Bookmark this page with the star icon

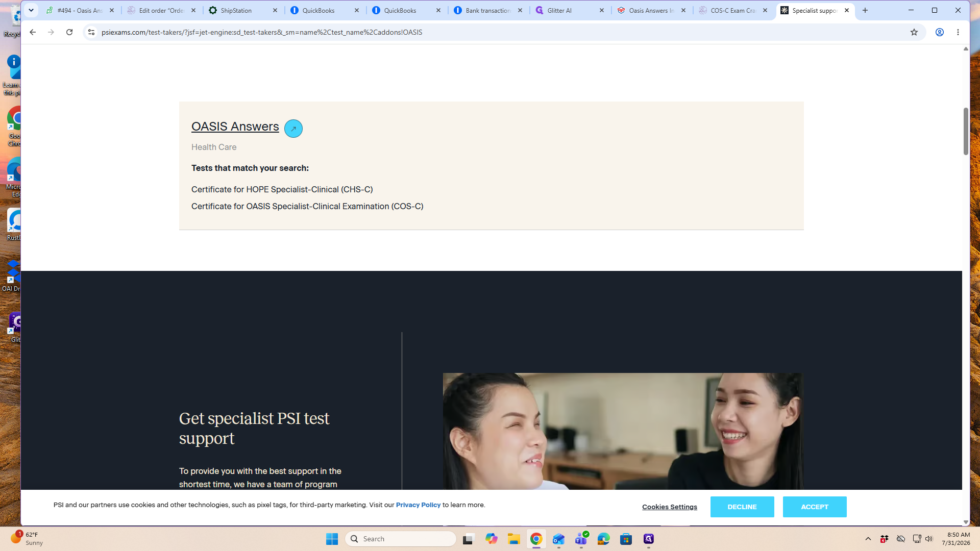point(914,32)
